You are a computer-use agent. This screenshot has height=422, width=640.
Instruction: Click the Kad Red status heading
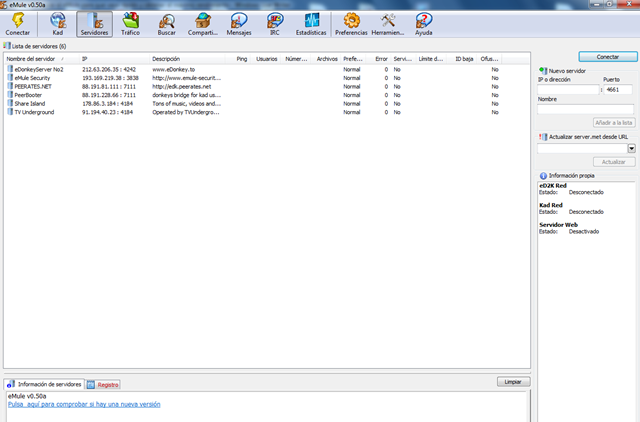[x=551, y=205]
